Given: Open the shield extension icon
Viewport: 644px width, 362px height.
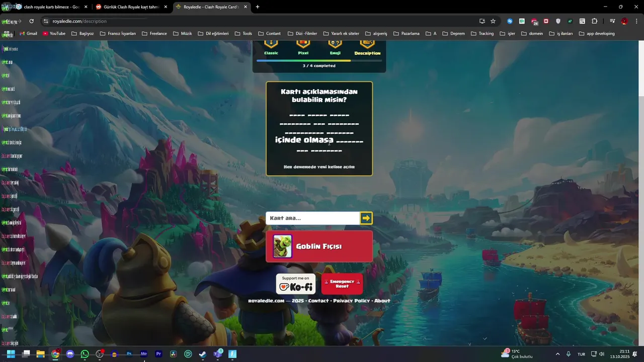Looking at the screenshot, I should tap(558, 21).
